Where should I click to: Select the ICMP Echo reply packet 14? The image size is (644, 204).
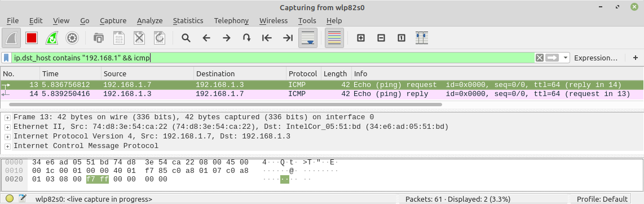pyautogui.click(x=322, y=94)
